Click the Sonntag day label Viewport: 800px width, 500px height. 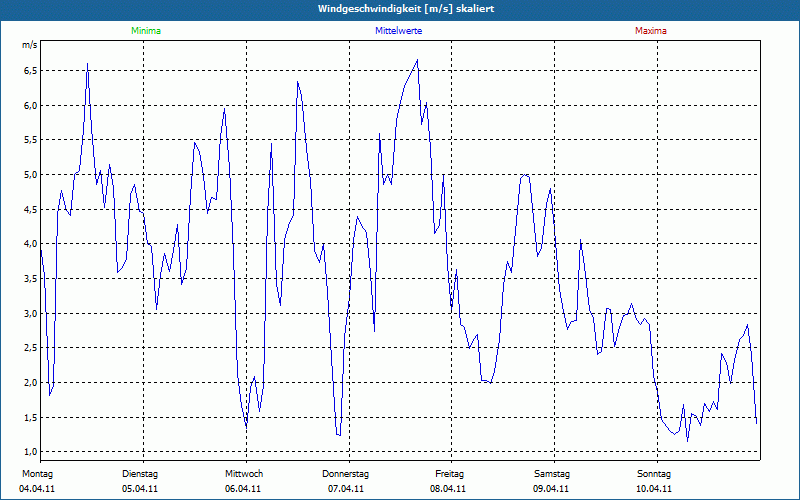(x=654, y=474)
